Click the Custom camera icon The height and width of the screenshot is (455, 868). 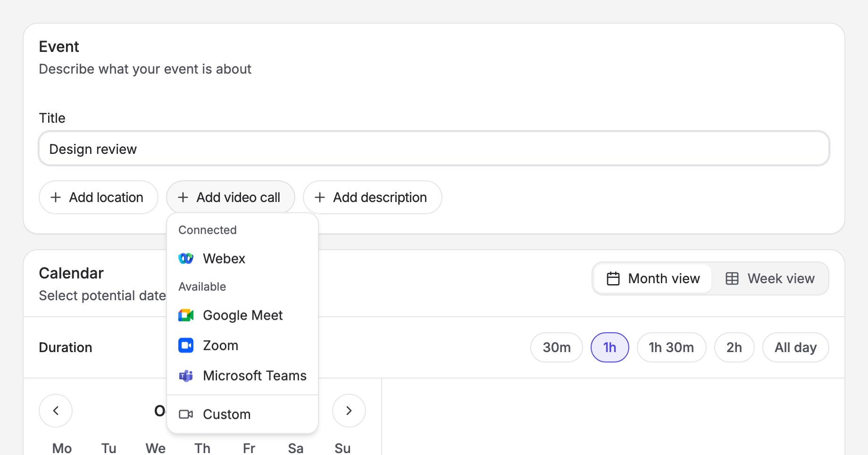tap(186, 414)
